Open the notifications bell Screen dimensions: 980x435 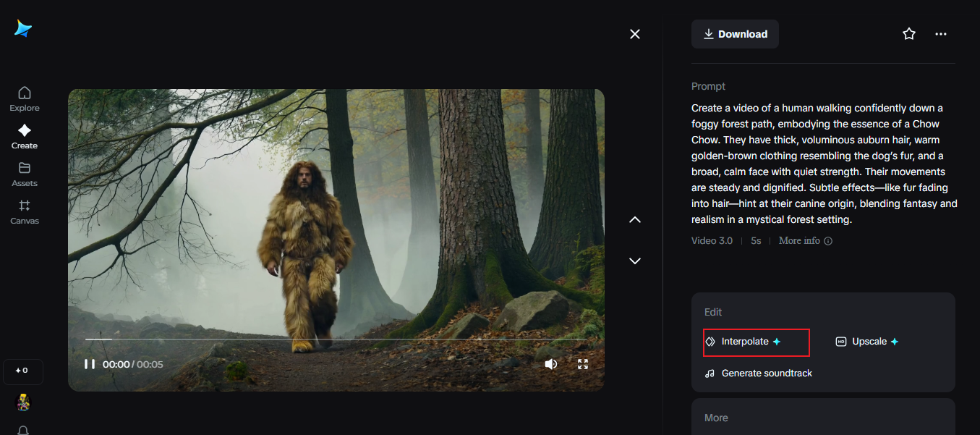coord(23,430)
